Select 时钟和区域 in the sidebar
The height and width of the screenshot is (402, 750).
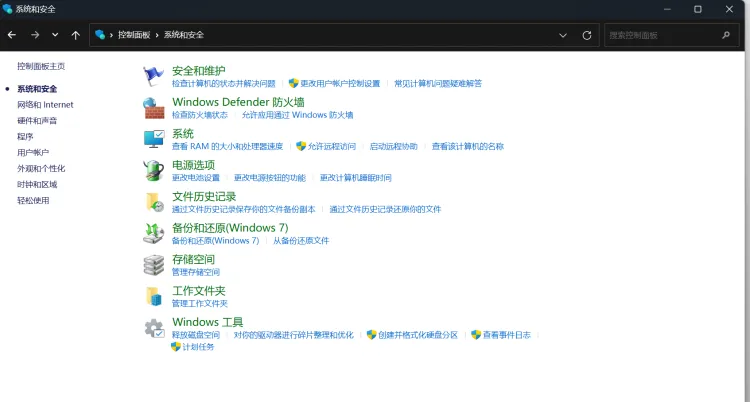point(37,184)
